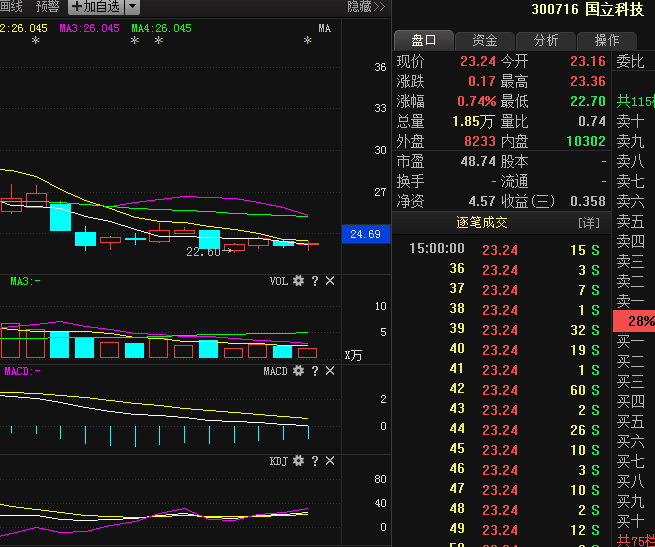Click the 加自选 add-to-watchlist button
The image size is (655, 547).
(96, 6)
